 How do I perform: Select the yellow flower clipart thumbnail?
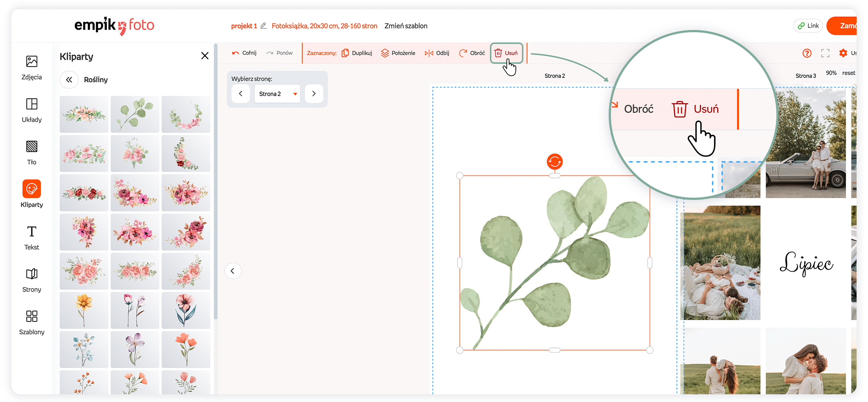(84, 310)
